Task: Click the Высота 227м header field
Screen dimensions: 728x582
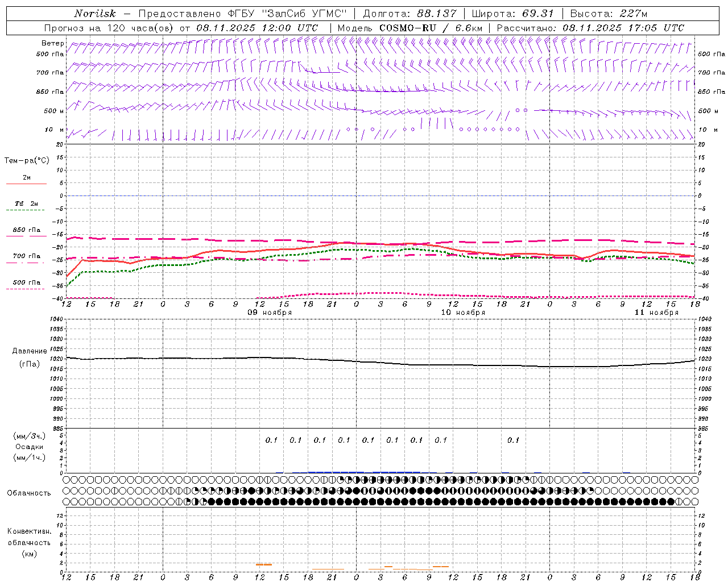Action: click(609, 14)
